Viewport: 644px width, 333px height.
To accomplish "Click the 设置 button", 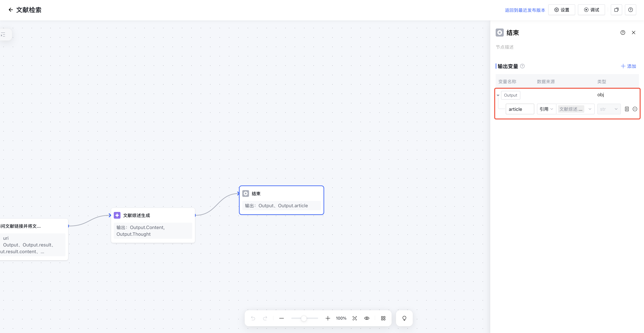I will click(x=561, y=10).
